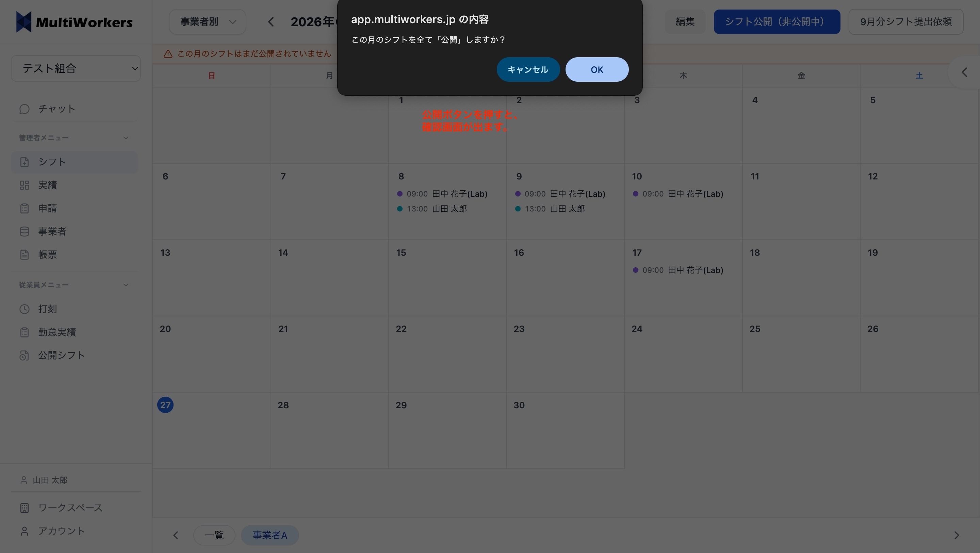The height and width of the screenshot is (553, 980).
Task: Click the 打刻 clock icon
Action: pos(24,309)
